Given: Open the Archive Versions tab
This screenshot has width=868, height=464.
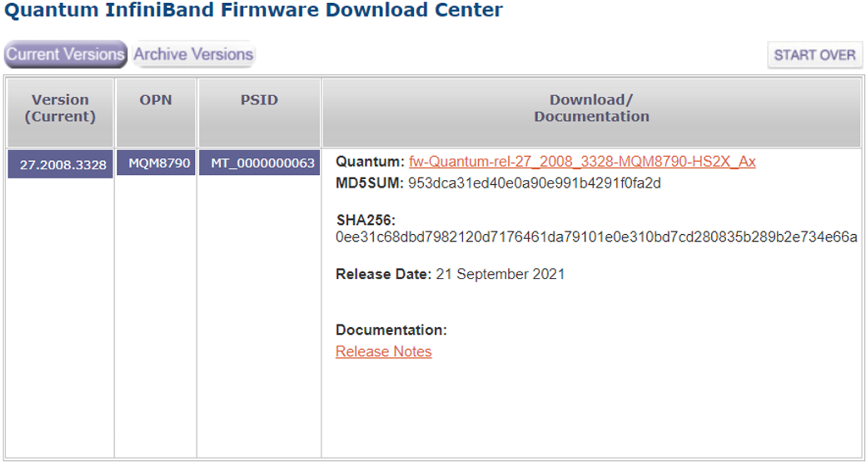Looking at the screenshot, I should pyautogui.click(x=194, y=54).
